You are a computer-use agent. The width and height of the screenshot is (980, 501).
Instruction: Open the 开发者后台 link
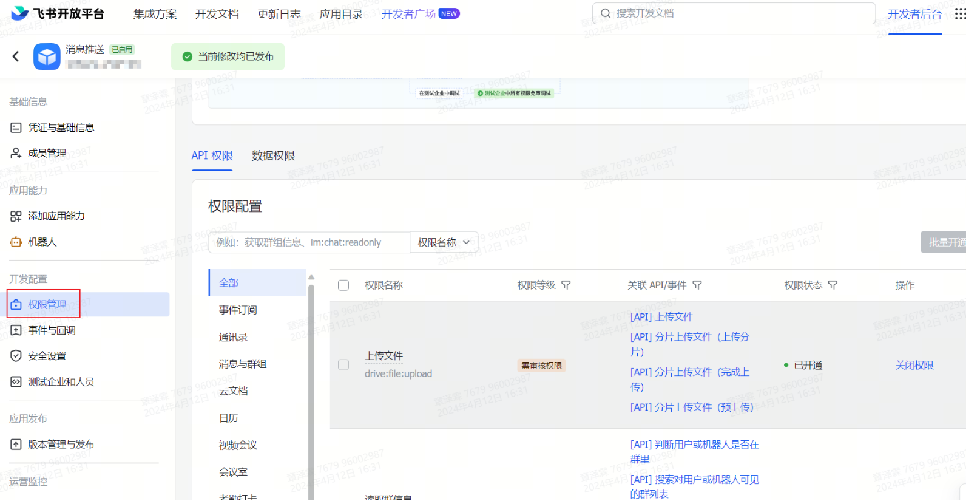click(x=914, y=14)
